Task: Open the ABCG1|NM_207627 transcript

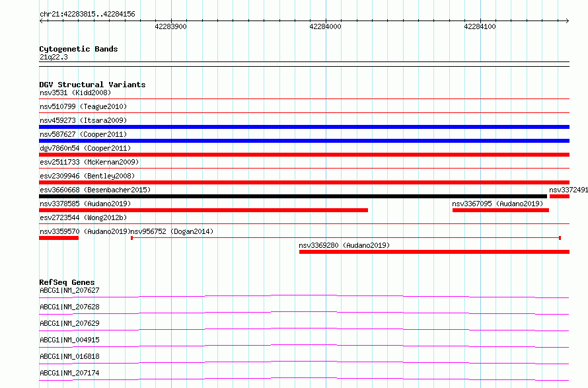Action: click(x=304, y=296)
